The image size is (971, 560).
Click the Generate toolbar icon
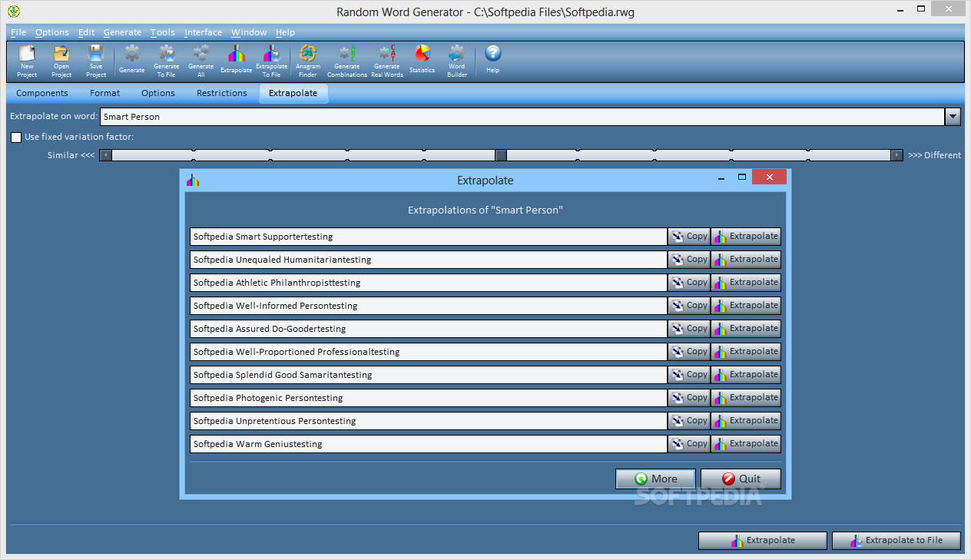click(x=132, y=61)
